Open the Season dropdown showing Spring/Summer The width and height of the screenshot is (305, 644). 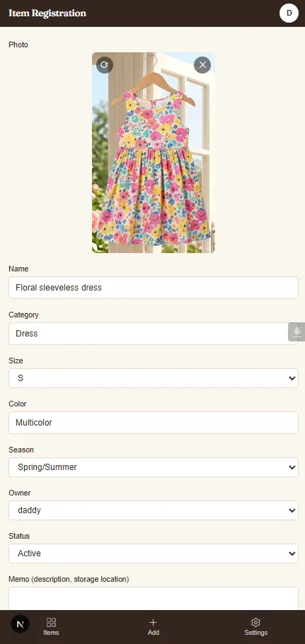(x=154, y=467)
